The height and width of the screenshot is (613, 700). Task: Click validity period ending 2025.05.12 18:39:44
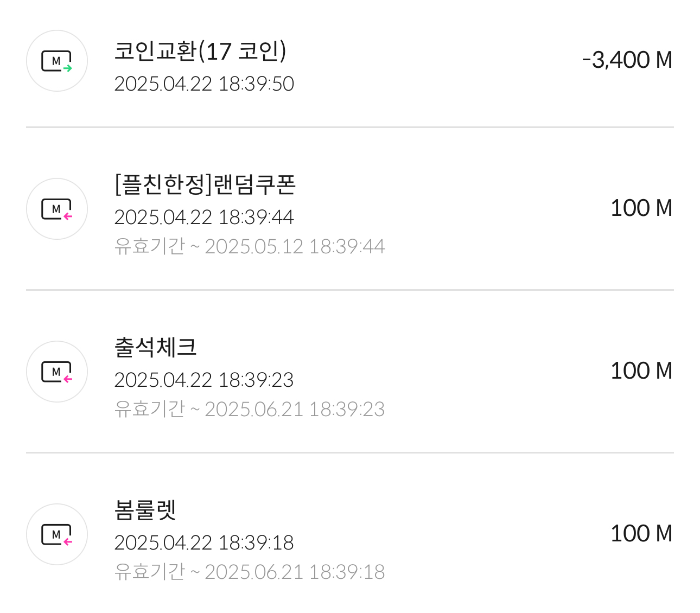(250, 247)
